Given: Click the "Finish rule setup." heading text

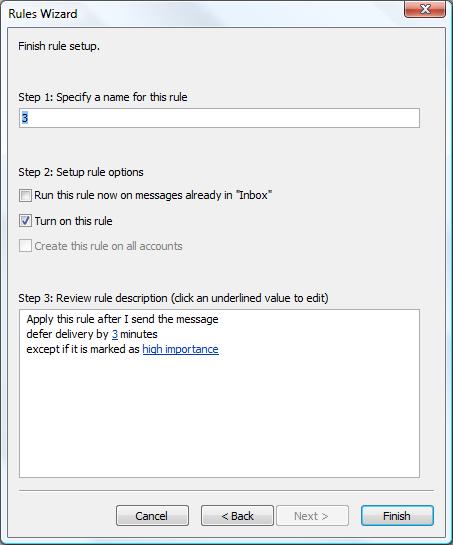Looking at the screenshot, I should [x=59, y=46].
